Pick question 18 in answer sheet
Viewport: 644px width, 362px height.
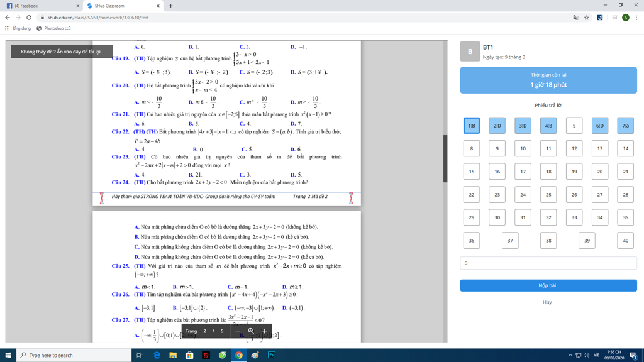coord(548,172)
